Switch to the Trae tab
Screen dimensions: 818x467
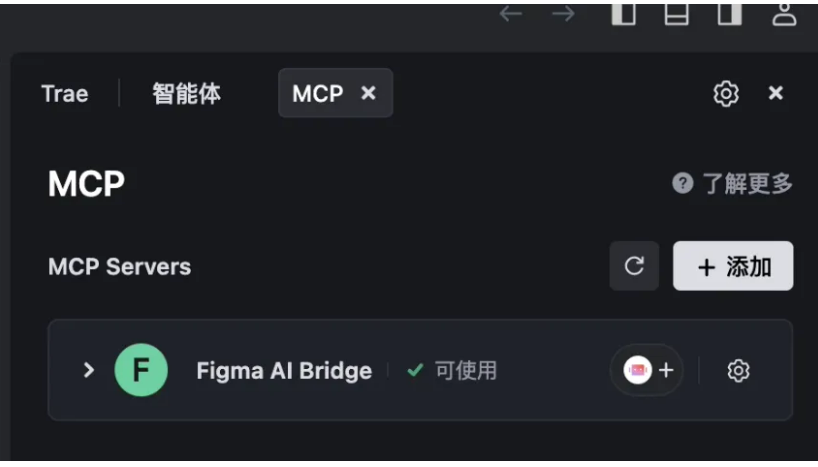tap(65, 94)
